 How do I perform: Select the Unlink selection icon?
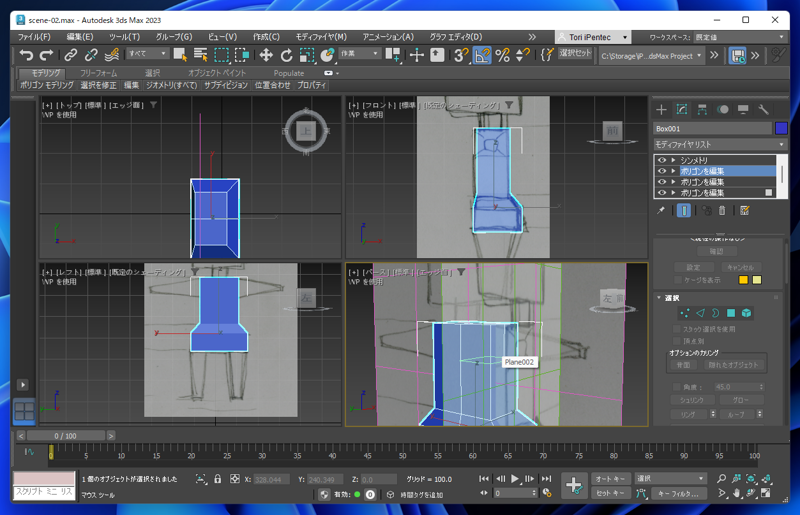[x=91, y=55]
